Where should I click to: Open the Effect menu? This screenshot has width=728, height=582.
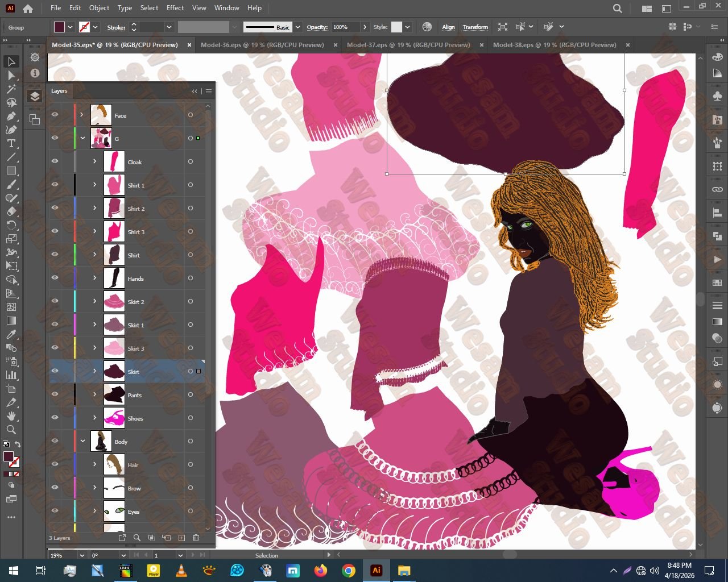175,8
